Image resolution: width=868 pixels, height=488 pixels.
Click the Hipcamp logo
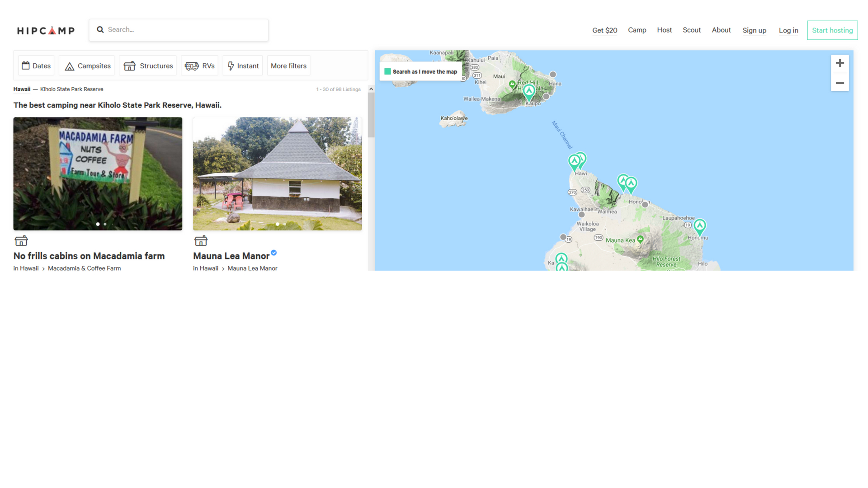click(x=46, y=30)
